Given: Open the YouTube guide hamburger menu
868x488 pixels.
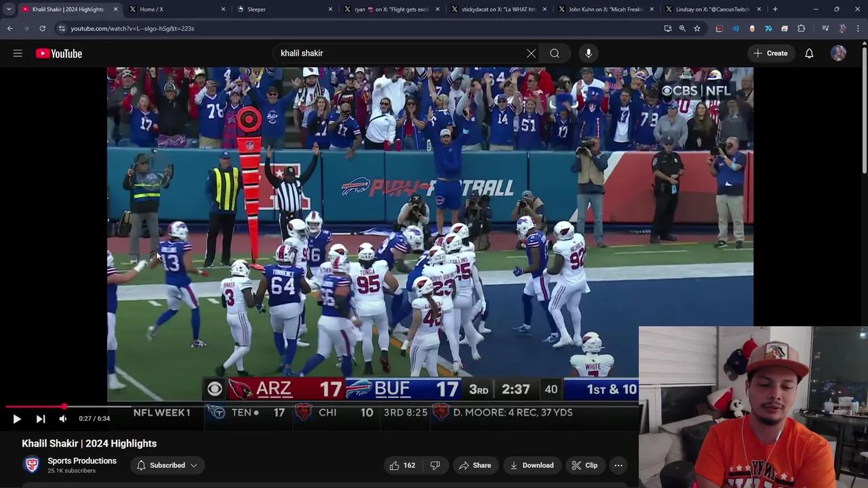Looking at the screenshot, I should click(18, 54).
